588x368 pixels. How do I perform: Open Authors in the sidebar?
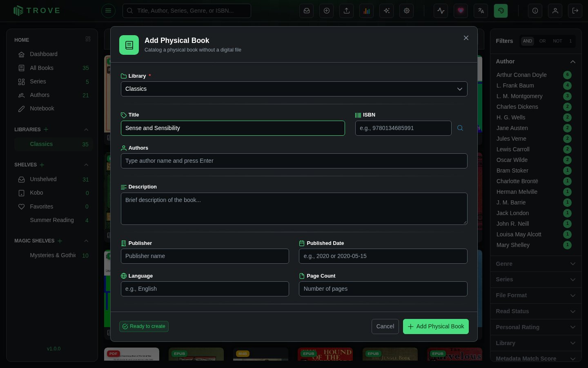pos(53,95)
